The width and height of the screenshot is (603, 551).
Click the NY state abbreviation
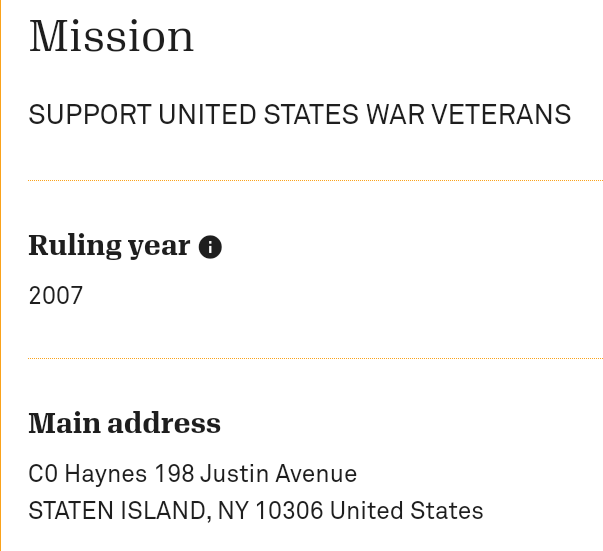click(x=233, y=511)
